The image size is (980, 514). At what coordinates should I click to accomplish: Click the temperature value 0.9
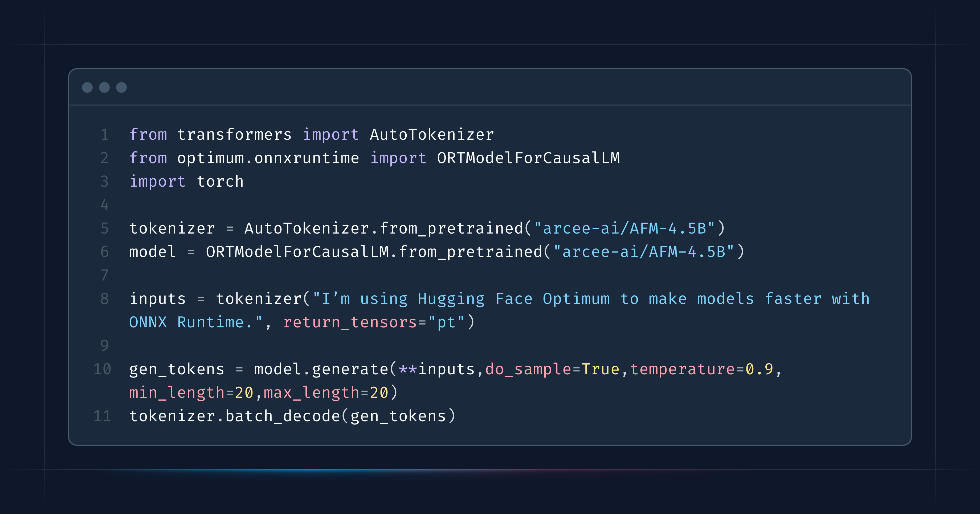click(759, 369)
